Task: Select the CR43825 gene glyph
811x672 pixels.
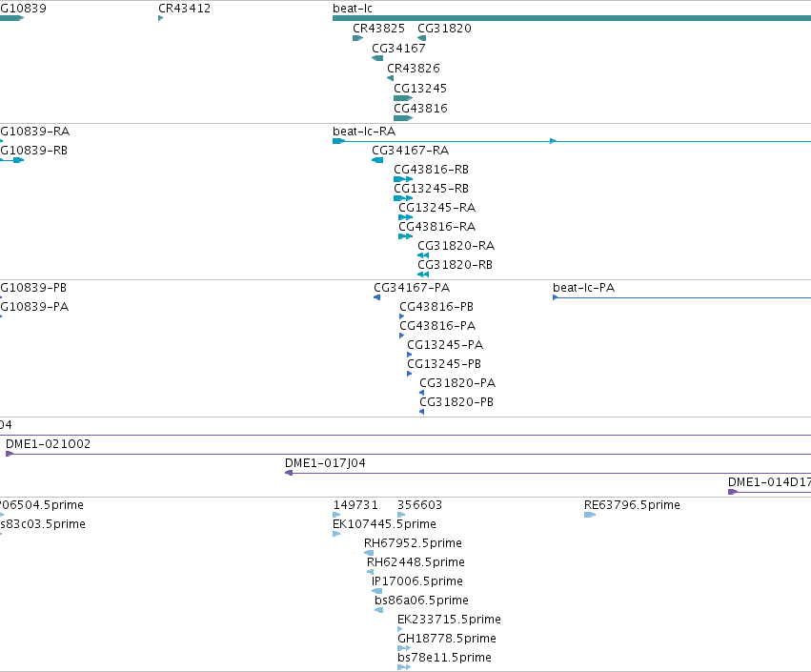Action: (358, 38)
